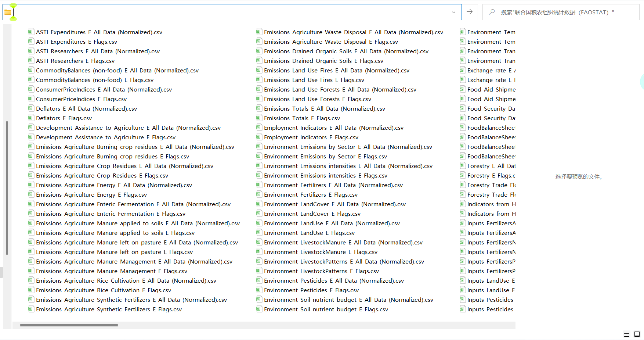Image resolution: width=644 pixels, height=340 pixels.
Task: Select Environment LandUse E Flags.csv
Action: [x=310, y=233]
